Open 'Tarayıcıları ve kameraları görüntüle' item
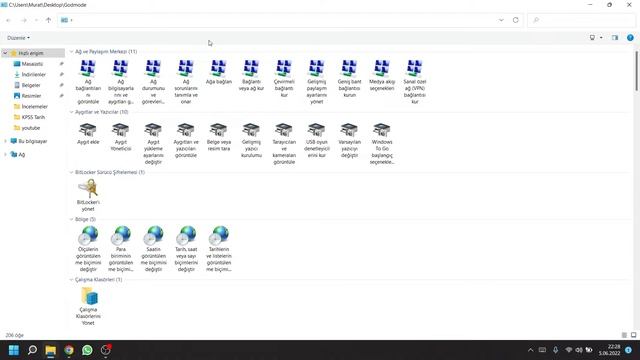Viewport: 640px width, 360px height. point(284,143)
